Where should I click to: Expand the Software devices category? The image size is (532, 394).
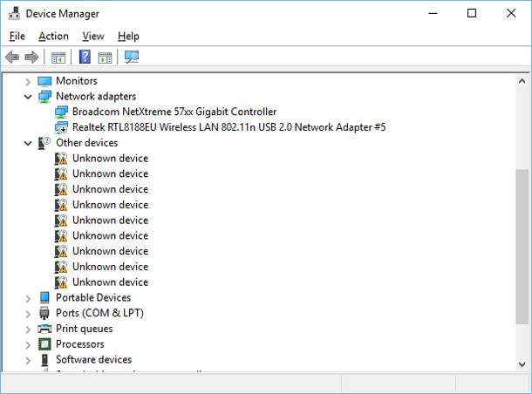(x=28, y=360)
